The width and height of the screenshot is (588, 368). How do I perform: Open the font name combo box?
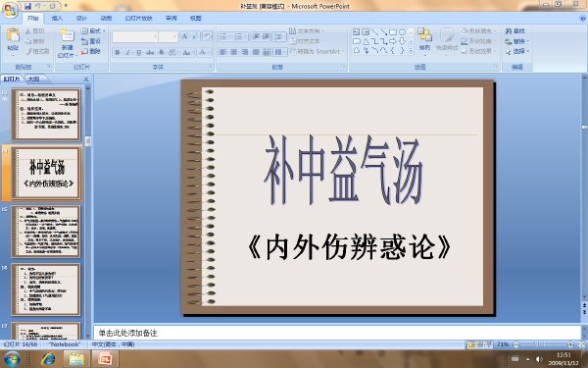point(135,36)
